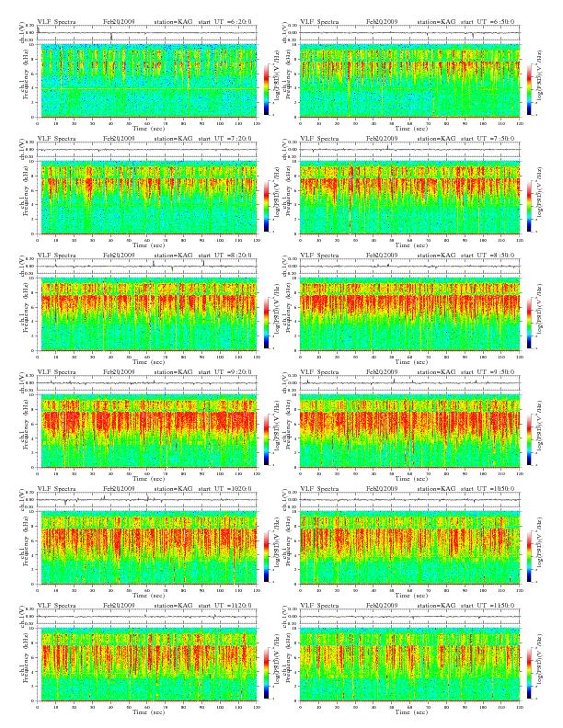Click 'Time (sec)' axis label under the 10:50:0 plot
Screen dimensions: 563x728
click(x=411, y=596)
